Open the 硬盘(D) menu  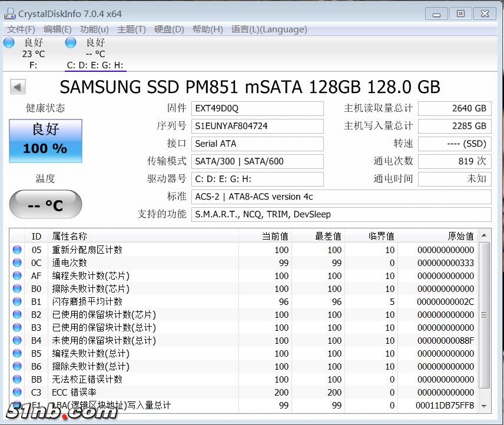click(169, 29)
